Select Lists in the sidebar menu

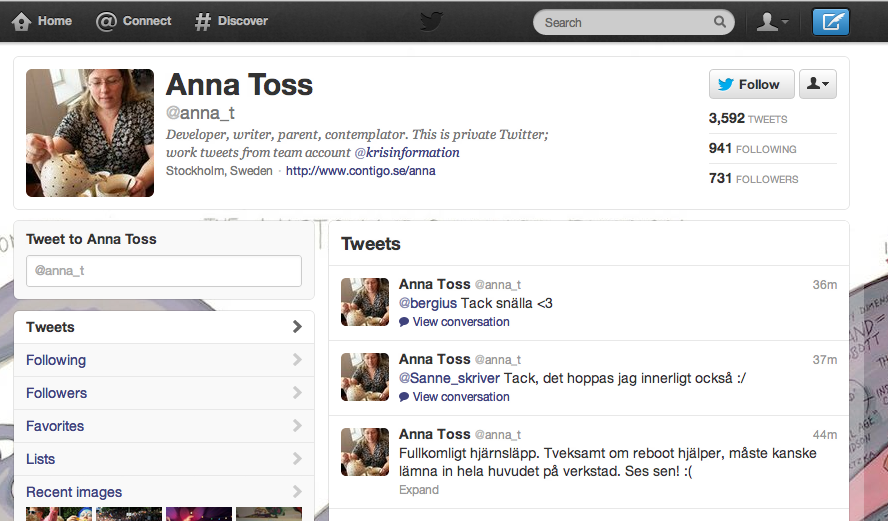click(164, 458)
